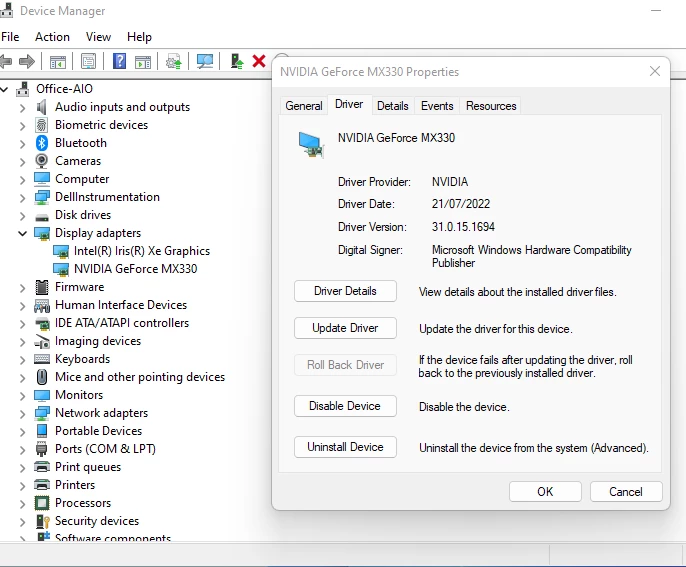Click the Update Driver button

click(345, 328)
